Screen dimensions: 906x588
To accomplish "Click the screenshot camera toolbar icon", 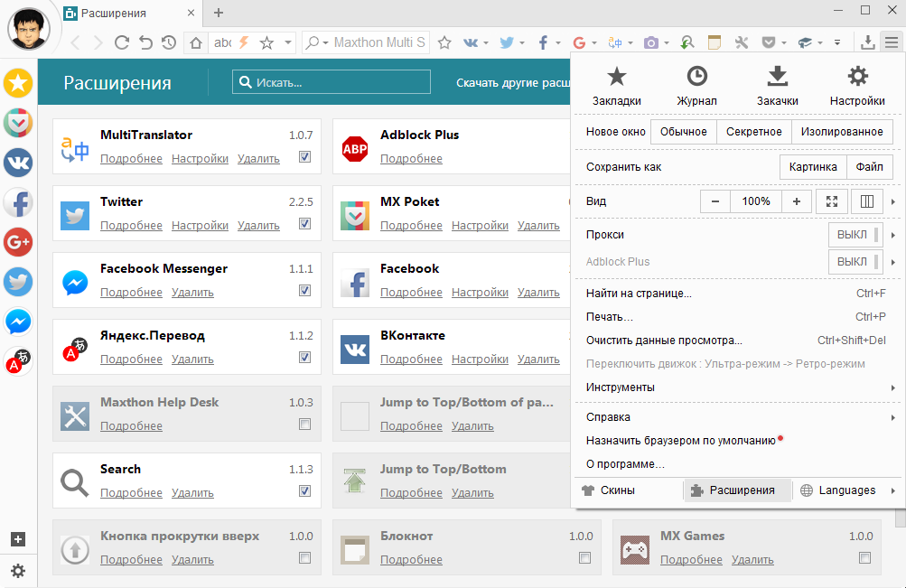I will click(651, 42).
